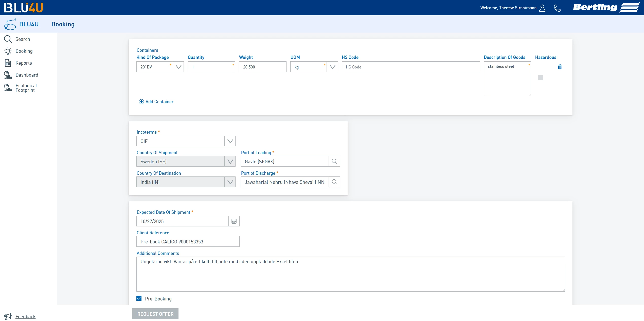Open Reports in the sidebar
The image size is (644, 321).
(24, 63)
